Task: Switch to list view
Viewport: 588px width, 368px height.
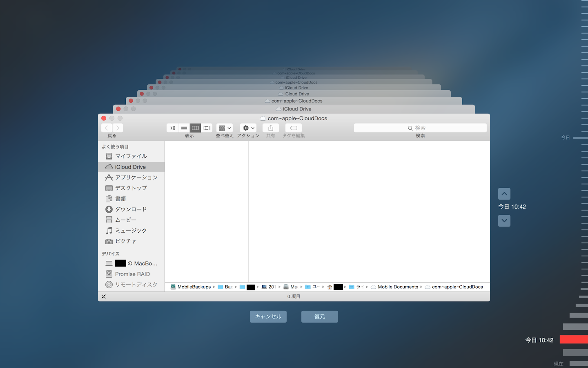Action: 184,128
